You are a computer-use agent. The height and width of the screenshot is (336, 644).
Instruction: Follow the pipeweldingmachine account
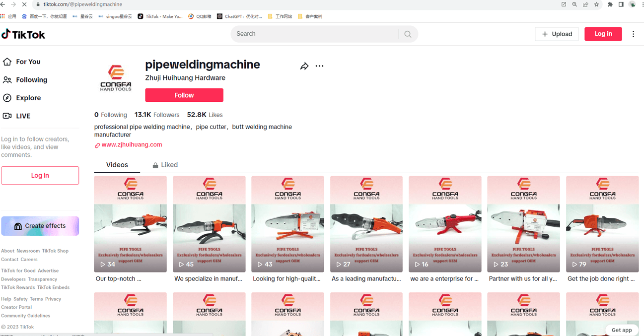click(184, 95)
